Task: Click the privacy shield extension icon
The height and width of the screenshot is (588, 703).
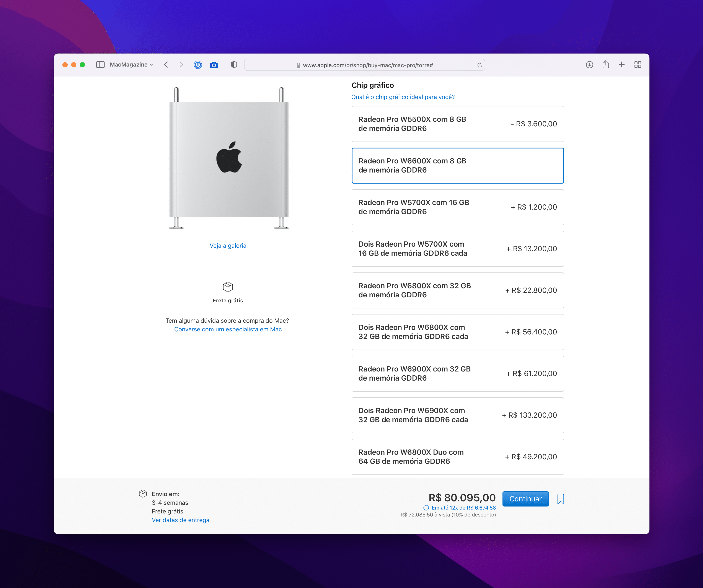Action: [x=234, y=65]
